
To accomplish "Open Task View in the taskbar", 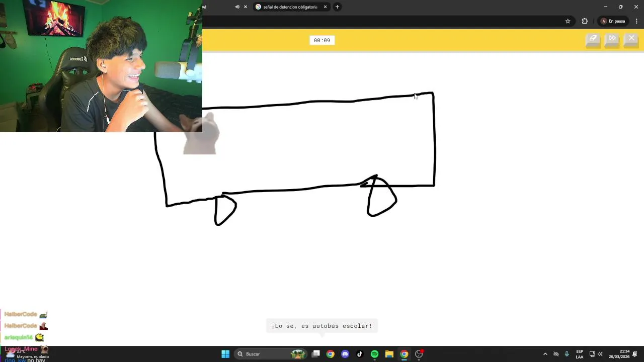I will pos(316,354).
